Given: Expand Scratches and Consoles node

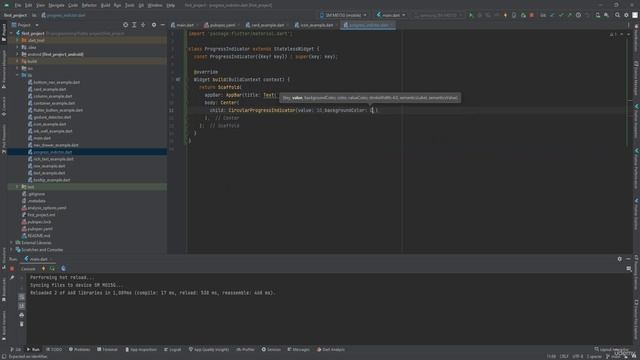Looking at the screenshot, I should point(11,249).
